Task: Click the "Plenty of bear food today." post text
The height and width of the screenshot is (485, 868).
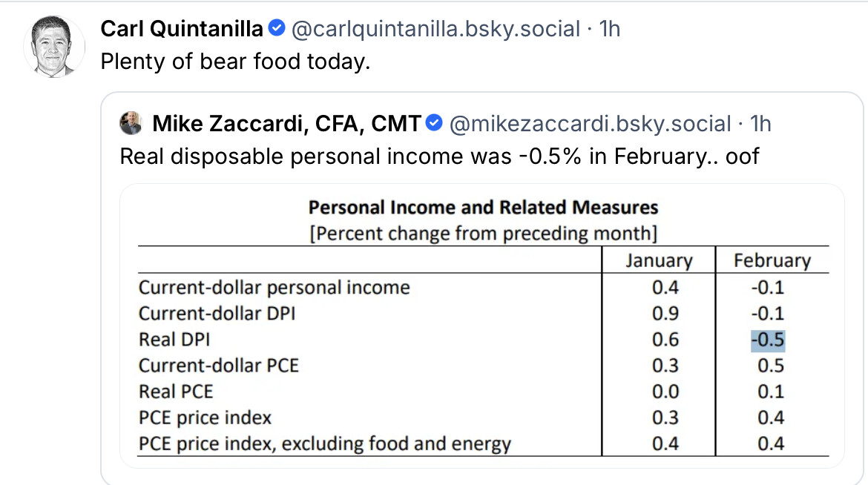Action: click(234, 62)
